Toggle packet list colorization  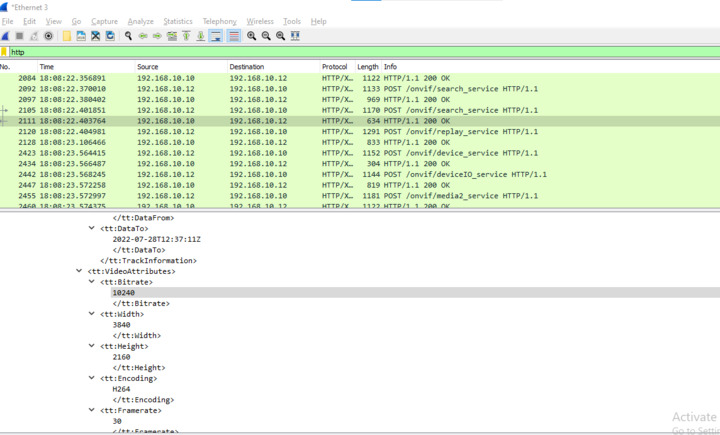point(233,36)
